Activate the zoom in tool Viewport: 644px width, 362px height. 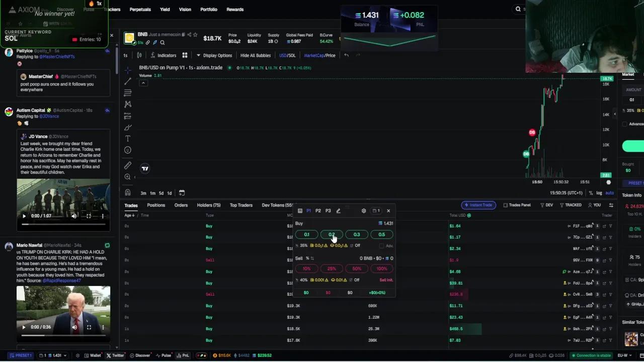[x=128, y=177]
